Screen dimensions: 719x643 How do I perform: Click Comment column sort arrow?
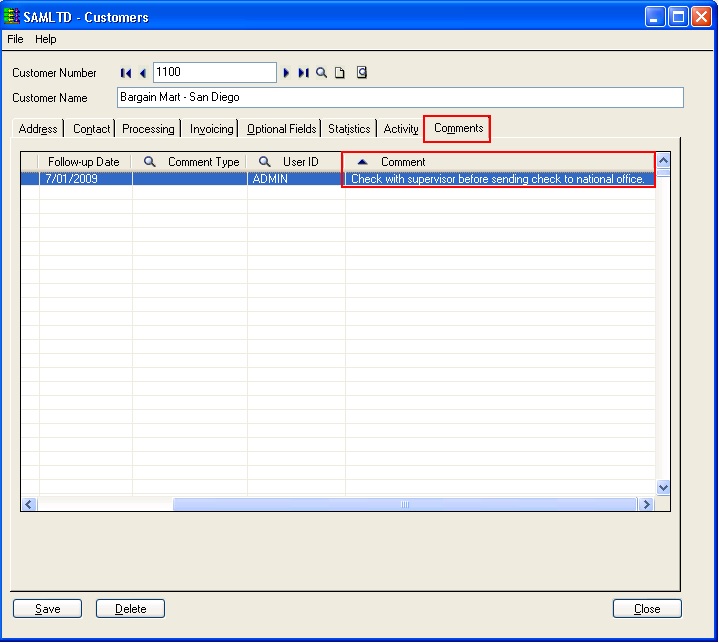(x=362, y=162)
